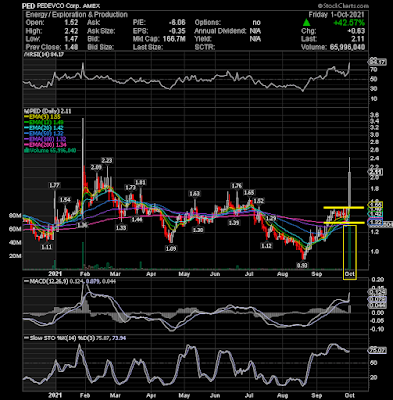Screen dimensions: 393x400
Task: Click the +42.57% percent change value
Action: click(349, 23)
